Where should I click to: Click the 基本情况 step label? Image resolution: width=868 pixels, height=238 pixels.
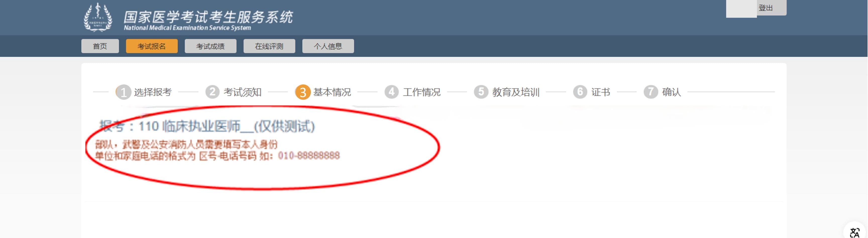point(332,92)
